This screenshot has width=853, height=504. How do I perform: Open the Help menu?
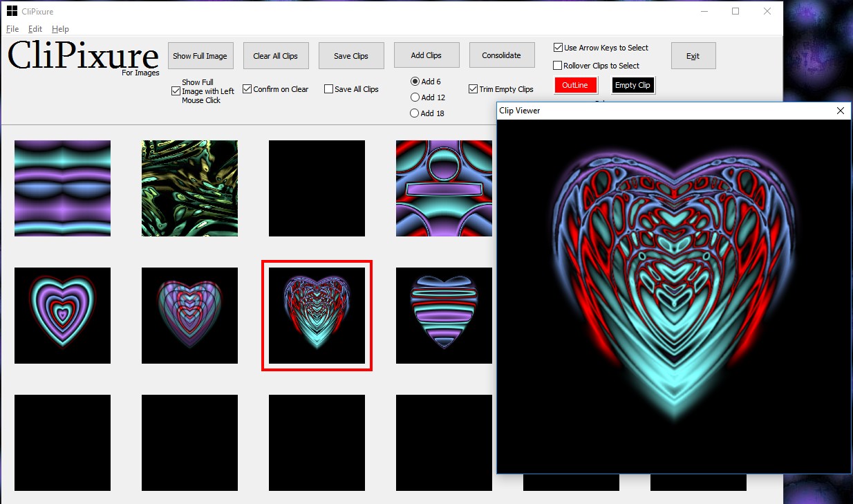(61, 29)
